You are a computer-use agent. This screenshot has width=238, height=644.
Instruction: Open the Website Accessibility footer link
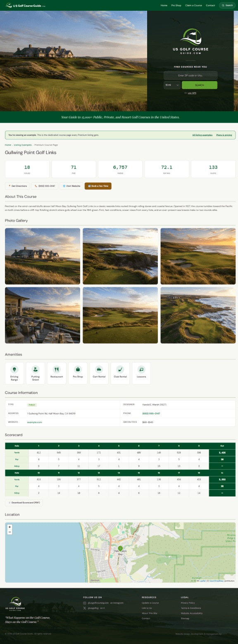tap(192, 613)
